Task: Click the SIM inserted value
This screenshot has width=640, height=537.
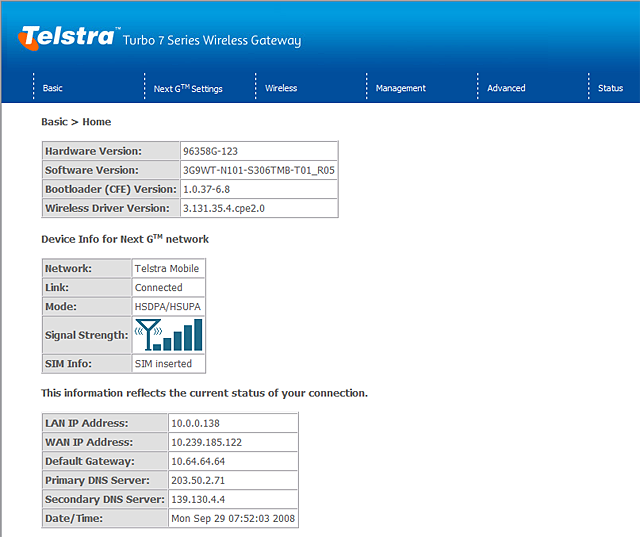Action: tap(163, 364)
